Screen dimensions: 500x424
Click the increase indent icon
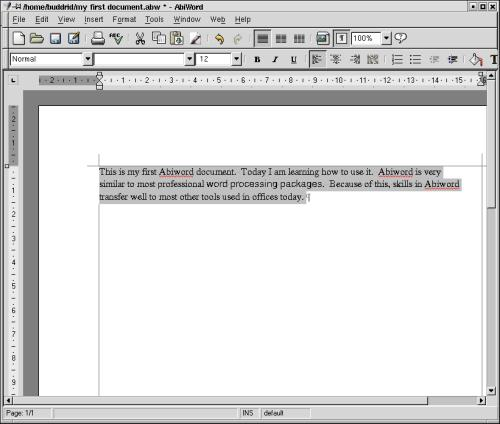[452, 59]
